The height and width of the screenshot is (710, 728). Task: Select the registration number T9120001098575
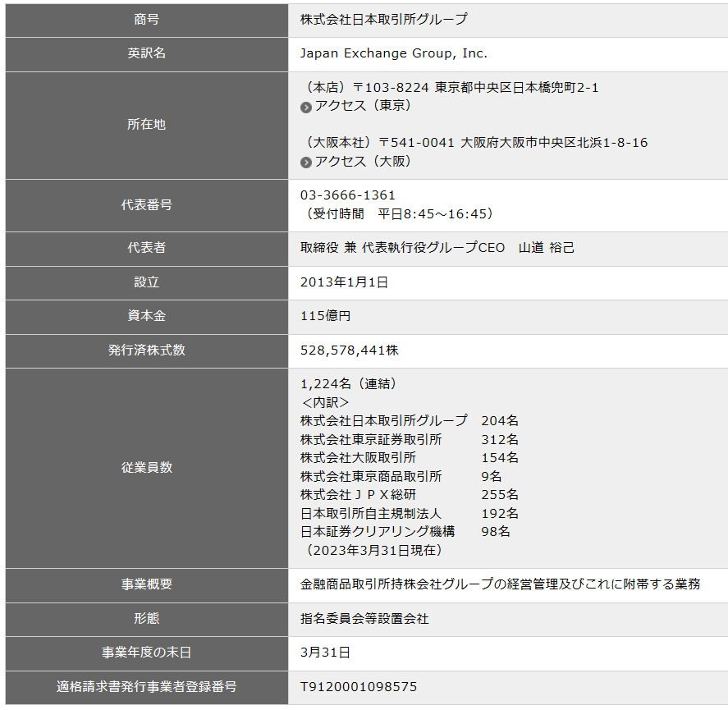coord(359,687)
